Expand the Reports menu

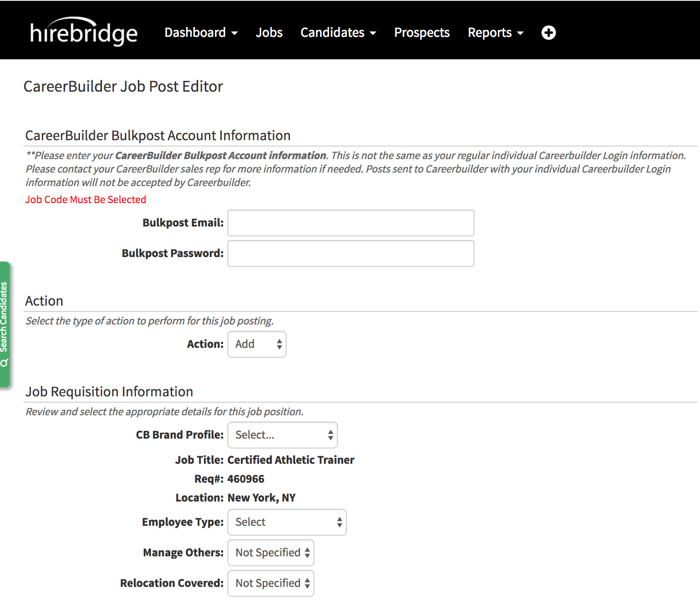point(495,33)
